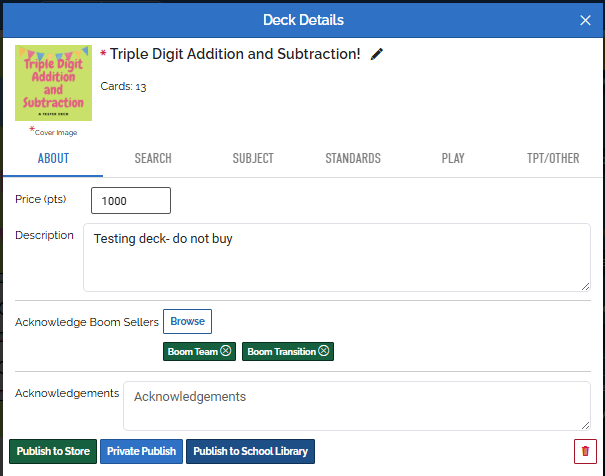Viewport: 605px width, 476px height.
Task: Remove Boom Team seller tag
Action: pyautogui.click(x=226, y=351)
